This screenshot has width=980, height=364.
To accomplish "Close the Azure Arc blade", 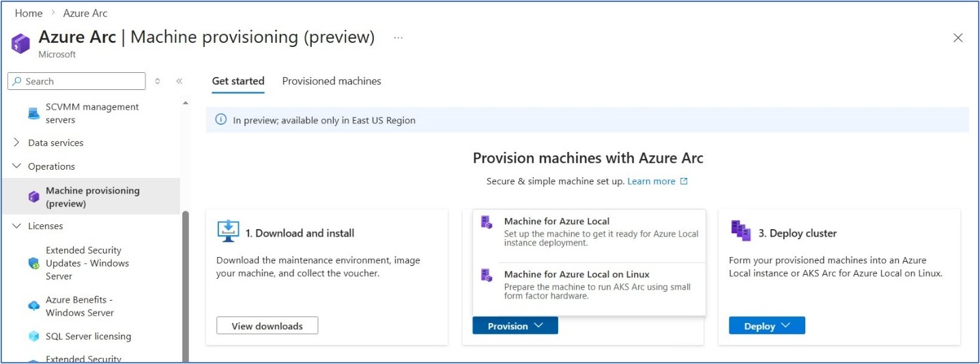I will (x=958, y=38).
